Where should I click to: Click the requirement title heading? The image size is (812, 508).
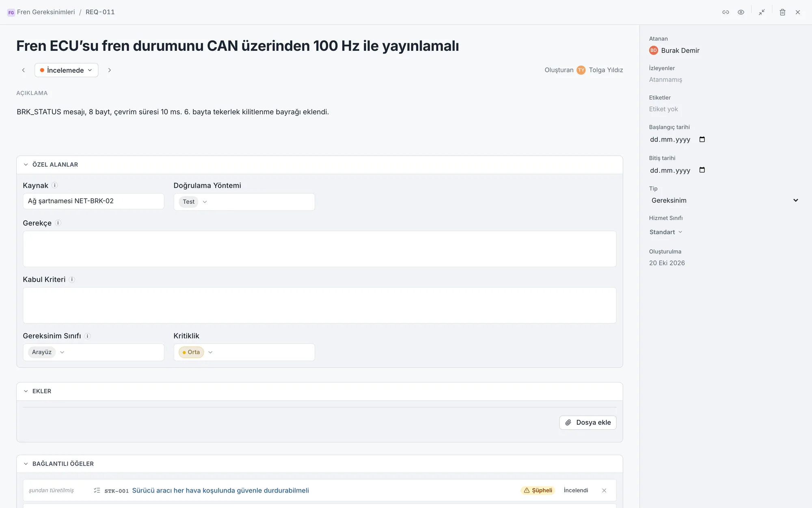point(238,46)
